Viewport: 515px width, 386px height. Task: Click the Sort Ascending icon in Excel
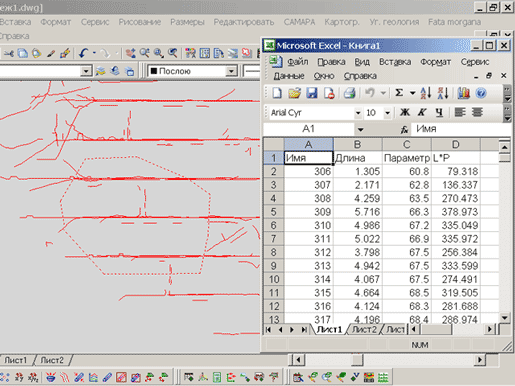(426, 93)
